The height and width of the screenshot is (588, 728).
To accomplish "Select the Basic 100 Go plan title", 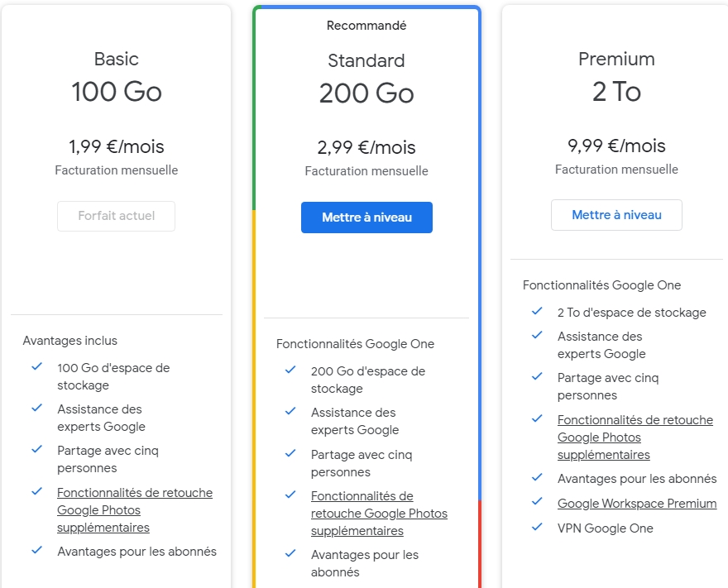I will click(116, 91).
